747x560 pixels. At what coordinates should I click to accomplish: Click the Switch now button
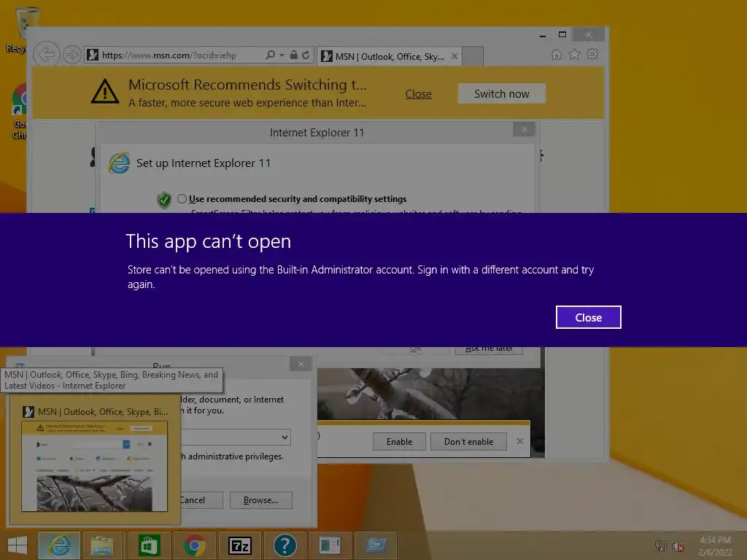[x=502, y=94]
